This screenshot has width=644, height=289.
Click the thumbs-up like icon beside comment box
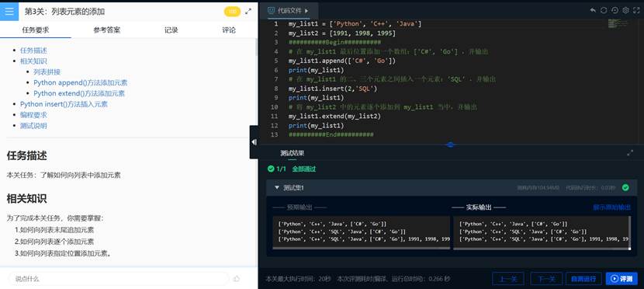coord(237,278)
